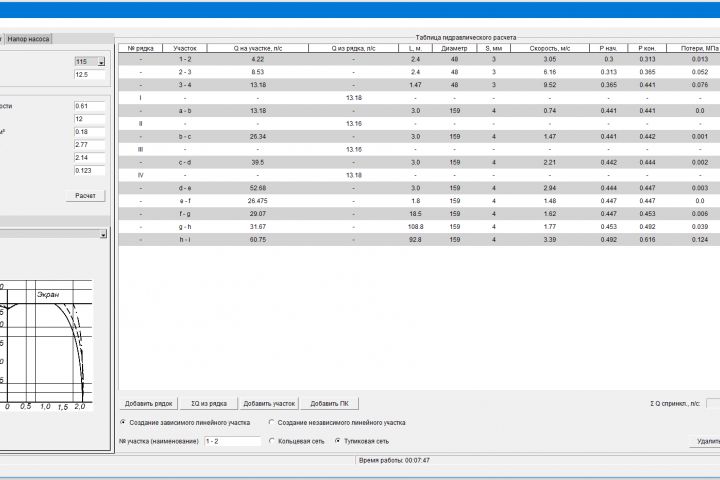Click Добавить ПК button
The width and height of the screenshot is (720, 480).
click(x=329, y=404)
